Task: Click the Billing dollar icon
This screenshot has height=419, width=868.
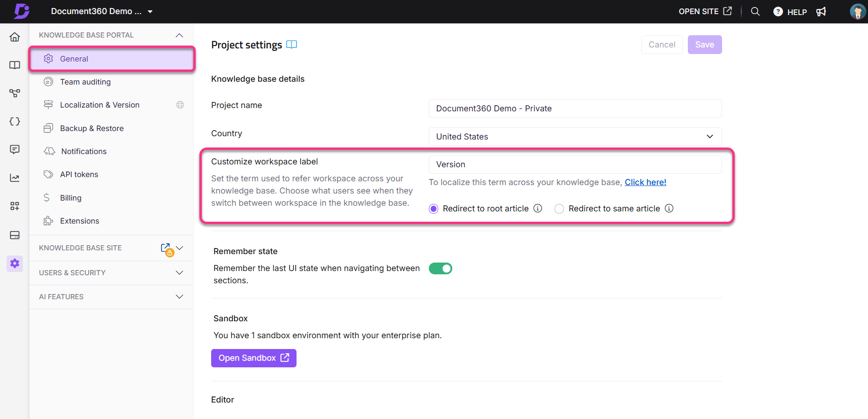Action: click(x=47, y=198)
